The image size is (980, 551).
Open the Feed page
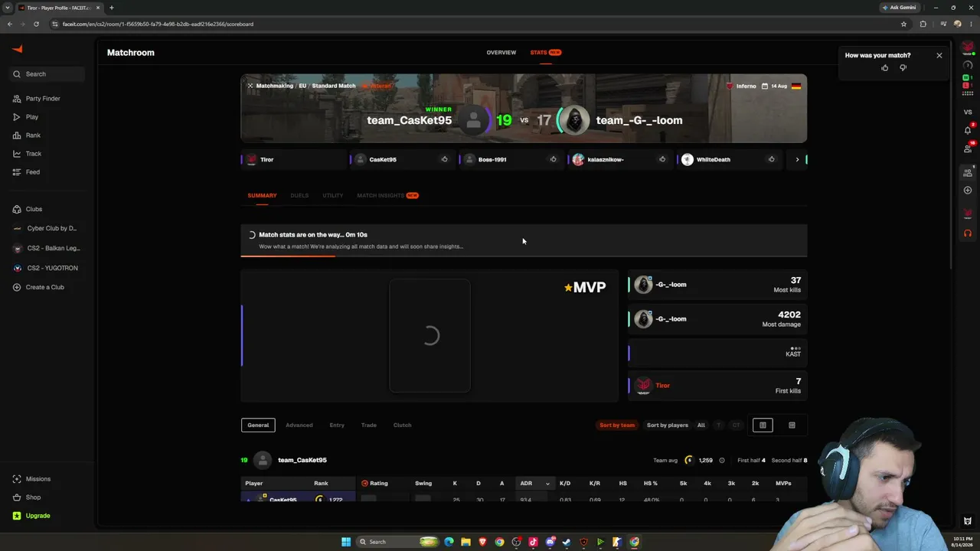point(32,172)
